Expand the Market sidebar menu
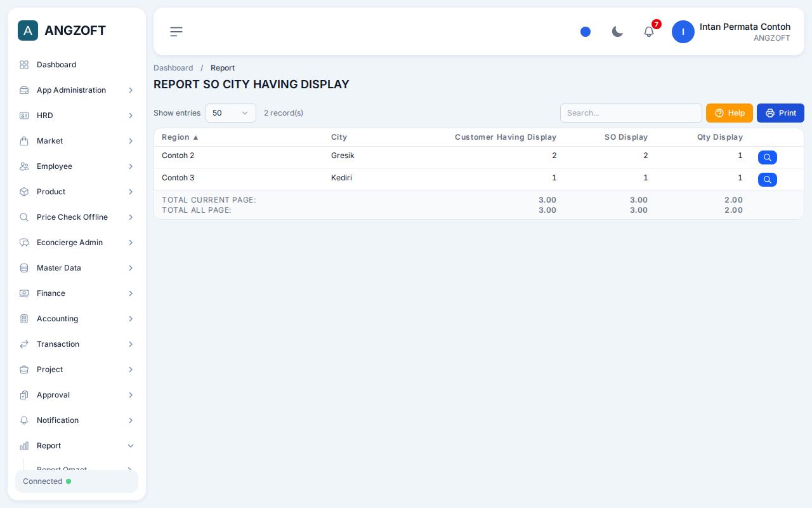This screenshot has width=812, height=508. [x=77, y=141]
